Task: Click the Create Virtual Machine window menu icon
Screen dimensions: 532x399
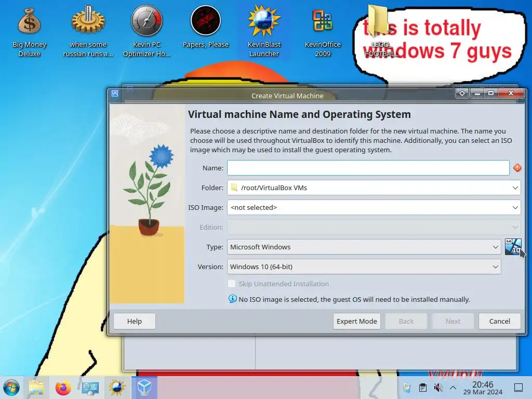Action: coord(115,94)
